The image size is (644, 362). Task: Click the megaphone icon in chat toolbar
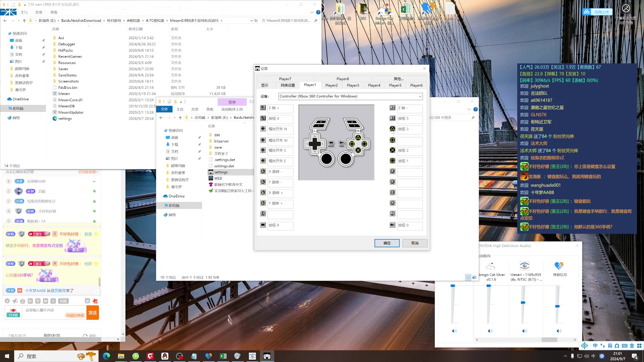pyautogui.click(x=15, y=301)
